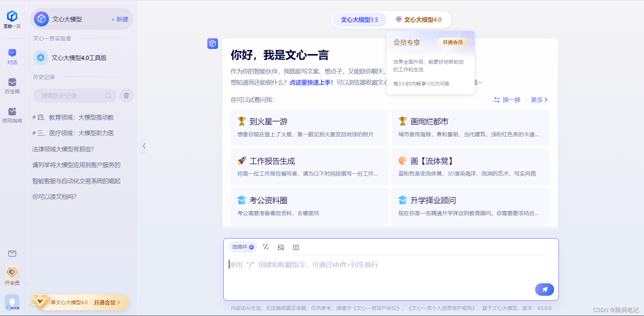
Task: Open 文心一言用户协议 link
Action: tap(377, 308)
